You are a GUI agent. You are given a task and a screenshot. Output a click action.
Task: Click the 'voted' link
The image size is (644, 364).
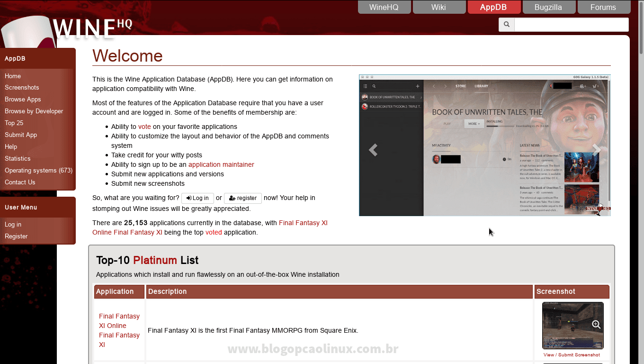[214, 232]
